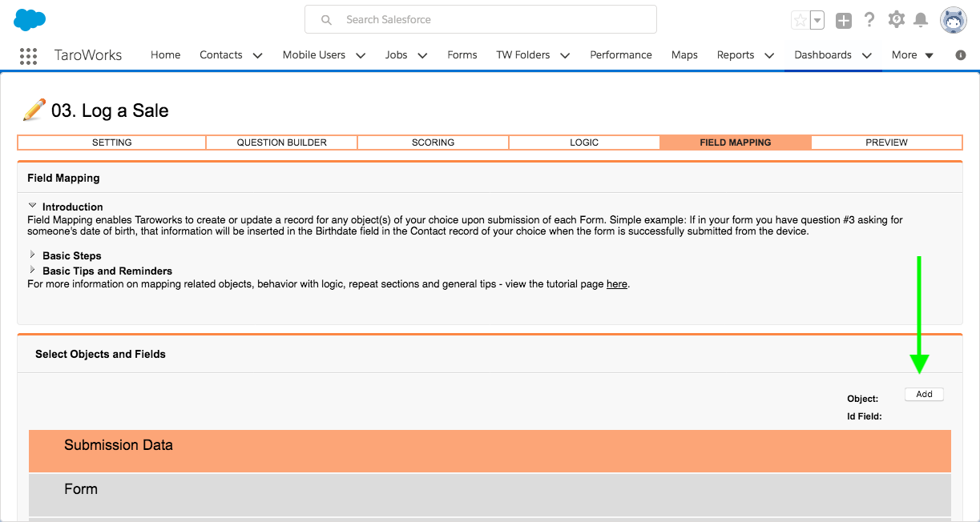Click the search magnifier icon

click(x=326, y=20)
